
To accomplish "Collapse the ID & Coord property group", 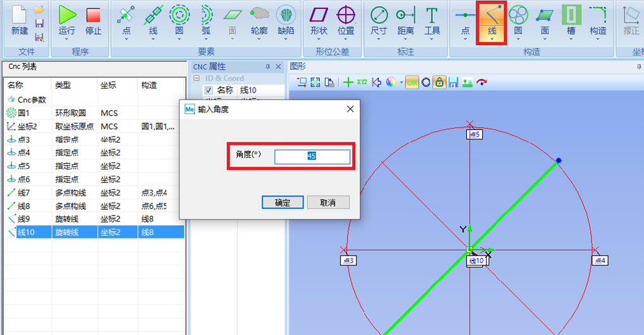I will (x=197, y=78).
